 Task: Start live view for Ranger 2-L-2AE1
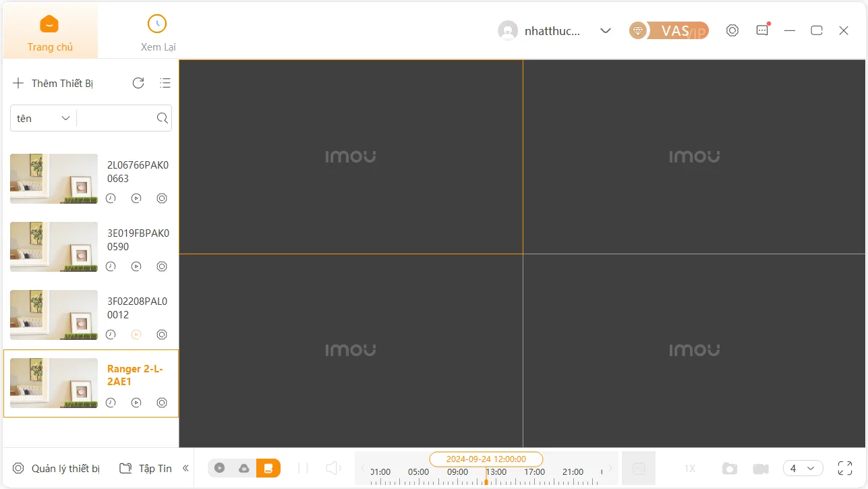(136, 403)
